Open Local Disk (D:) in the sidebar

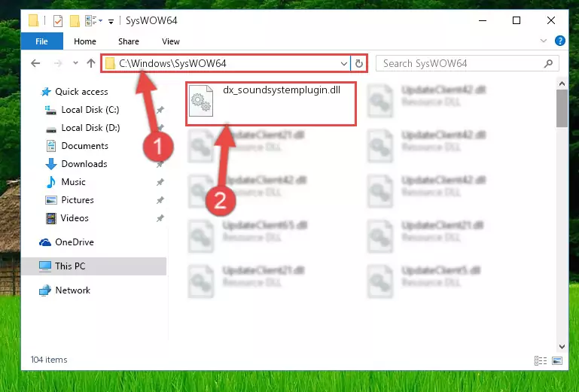click(x=90, y=128)
